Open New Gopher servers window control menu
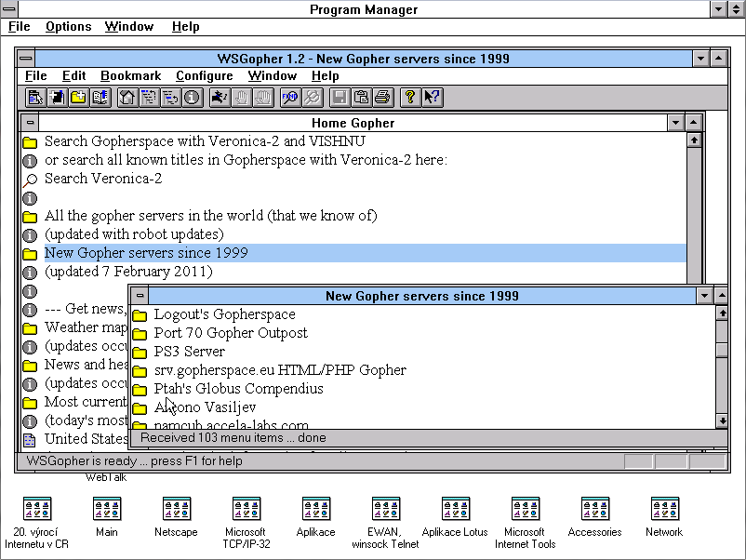The width and height of the screenshot is (746, 560). coord(140,296)
